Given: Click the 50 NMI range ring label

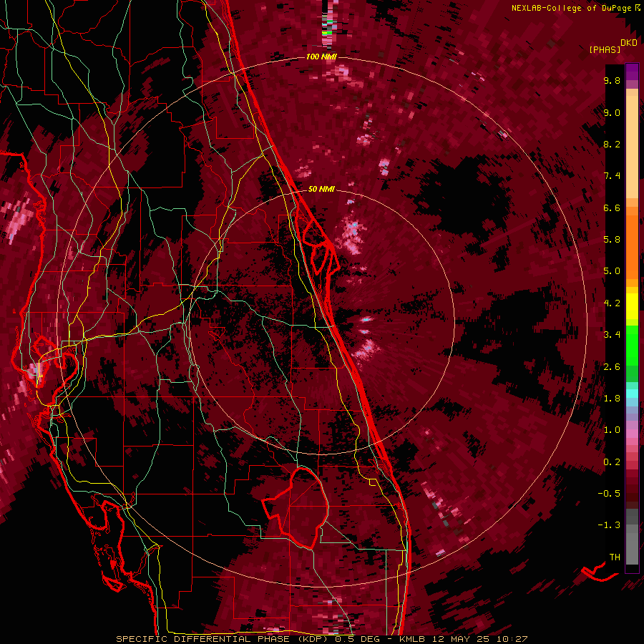Looking at the screenshot, I should tap(321, 189).
